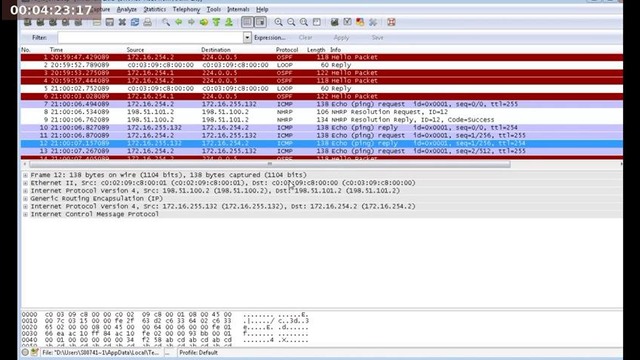Open Display Filters toolbar icon

point(347,22)
